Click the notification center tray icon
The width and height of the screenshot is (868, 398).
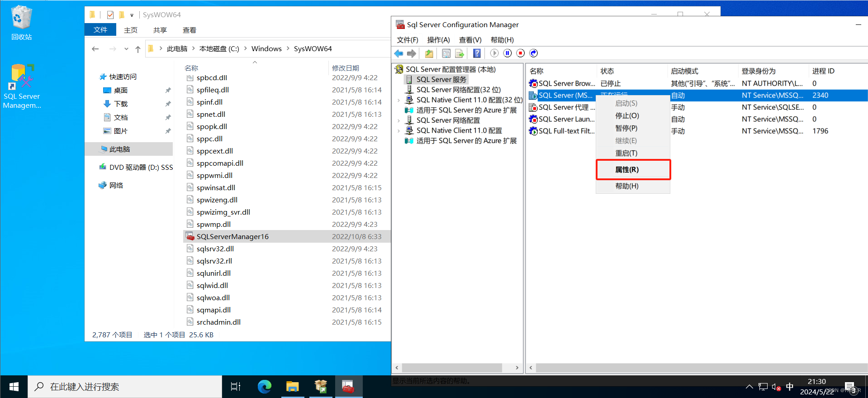pos(849,387)
